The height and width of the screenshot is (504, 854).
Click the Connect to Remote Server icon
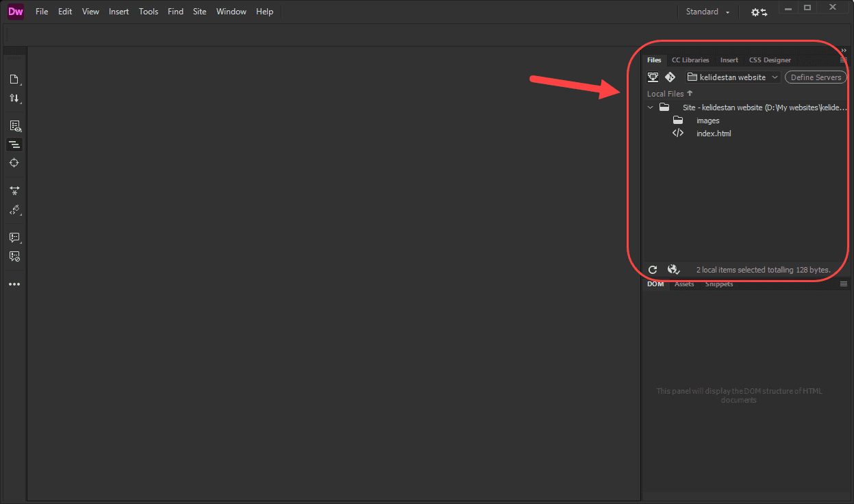[653, 77]
